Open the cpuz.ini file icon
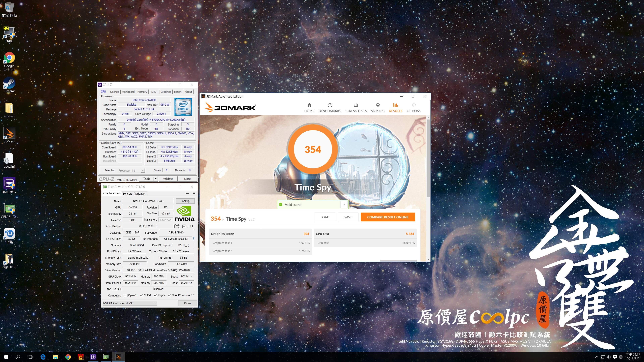This screenshot has width=644, height=362. [9, 160]
